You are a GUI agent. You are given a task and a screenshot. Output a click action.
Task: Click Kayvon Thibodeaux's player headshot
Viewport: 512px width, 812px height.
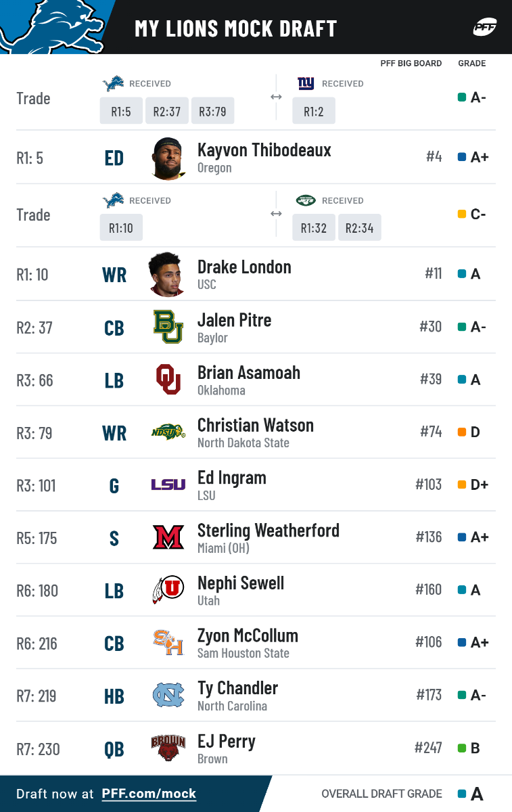pyautogui.click(x=168, y=158)
